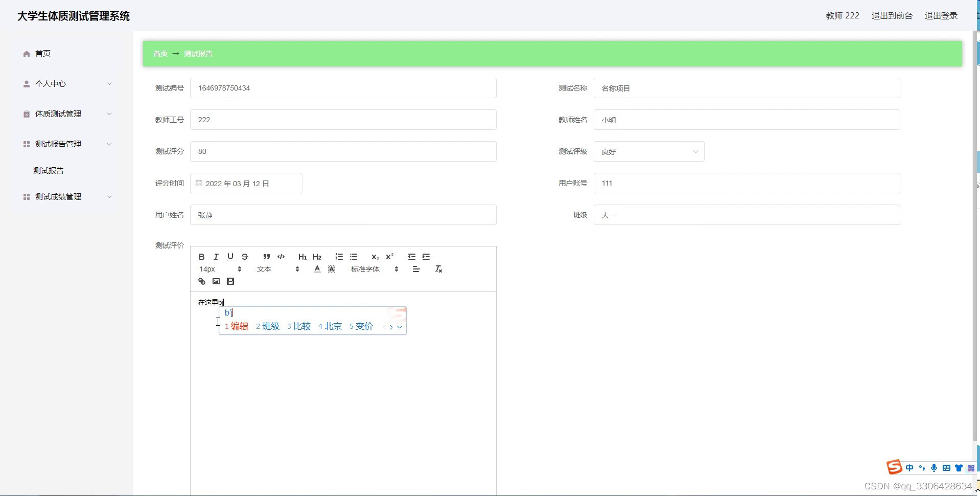Click 退出到前台 in the header
This screenshot has width=980, height=496.
click(x=892, y=16)
